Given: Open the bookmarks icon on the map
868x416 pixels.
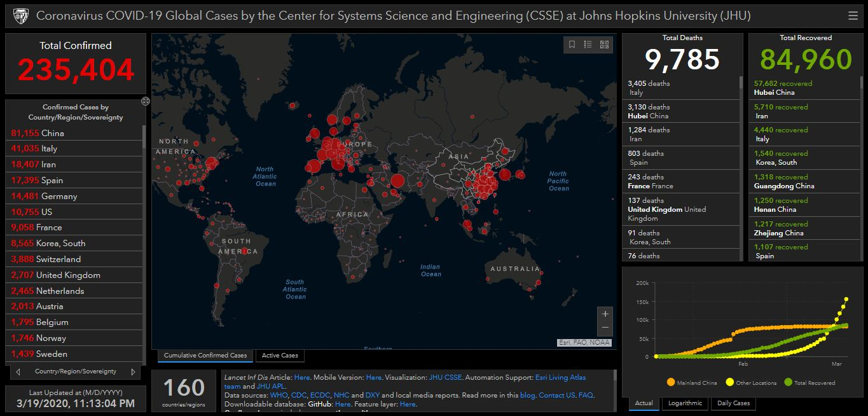Looking at the screenshot, I should (x=572, y=45).
